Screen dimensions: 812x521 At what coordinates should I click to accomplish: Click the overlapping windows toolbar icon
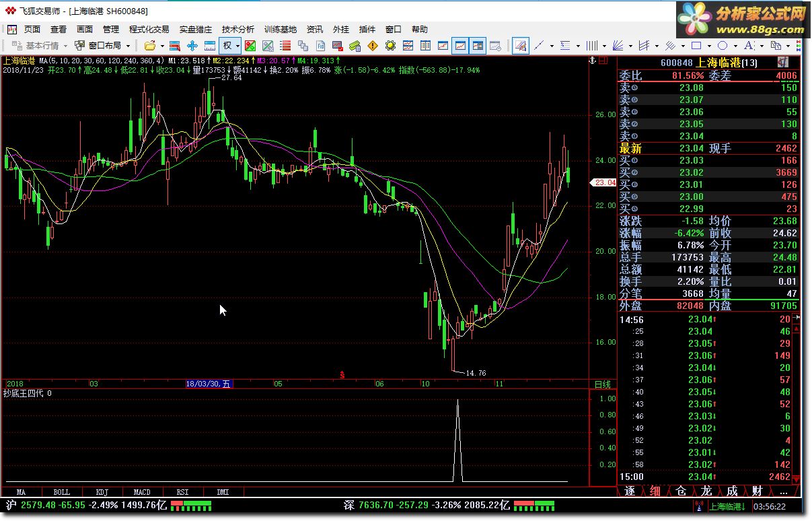[x=303, y=46]
